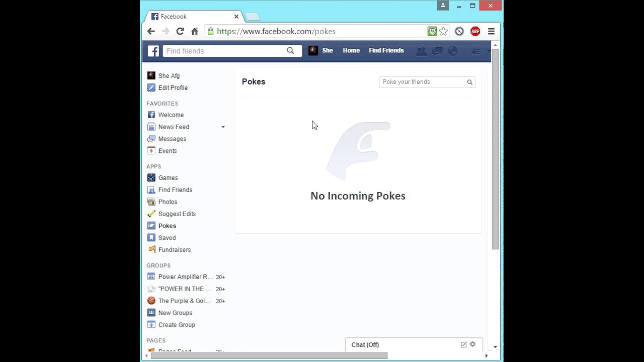
Task: Open Games under Apps
Action: 168,178
